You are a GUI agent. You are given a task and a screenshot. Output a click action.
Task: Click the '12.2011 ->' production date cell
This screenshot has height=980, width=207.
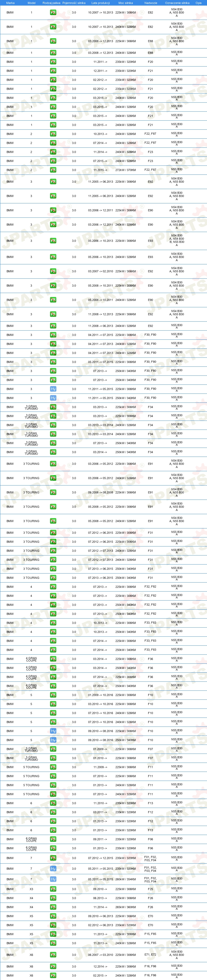100,71
